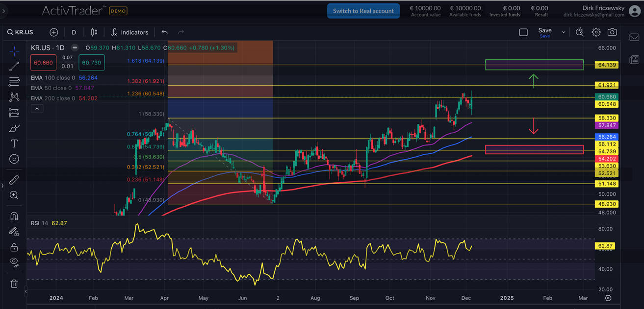
Task: Open the D timeframe interval selector
Action: (74, 32)
